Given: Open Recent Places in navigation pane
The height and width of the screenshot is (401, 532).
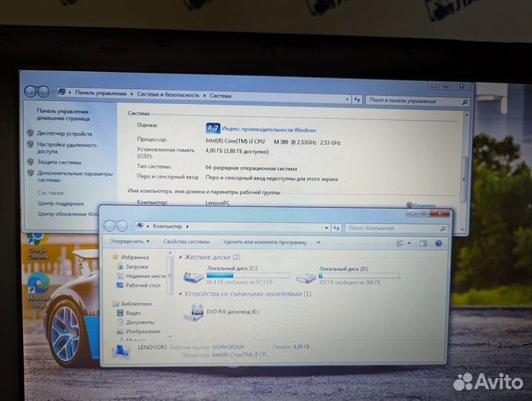Looking at the screenshot, I should 145,276.
